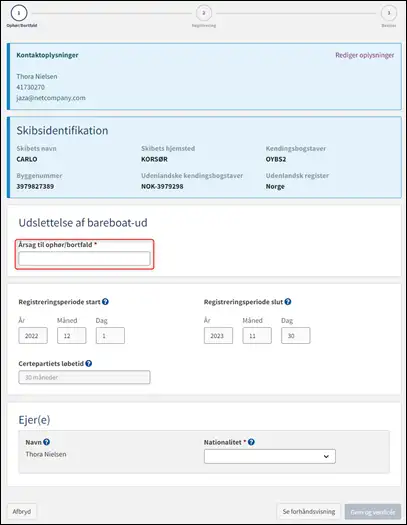Show help tooltip for owner Navn
The width and height of the screenshot is (407, 525).
point(47,442)
